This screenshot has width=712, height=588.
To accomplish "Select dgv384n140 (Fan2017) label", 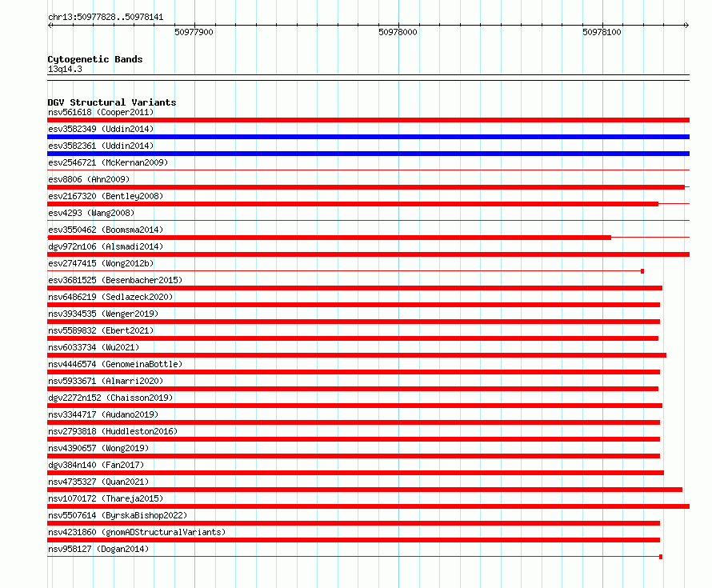I will pos(96,465).
